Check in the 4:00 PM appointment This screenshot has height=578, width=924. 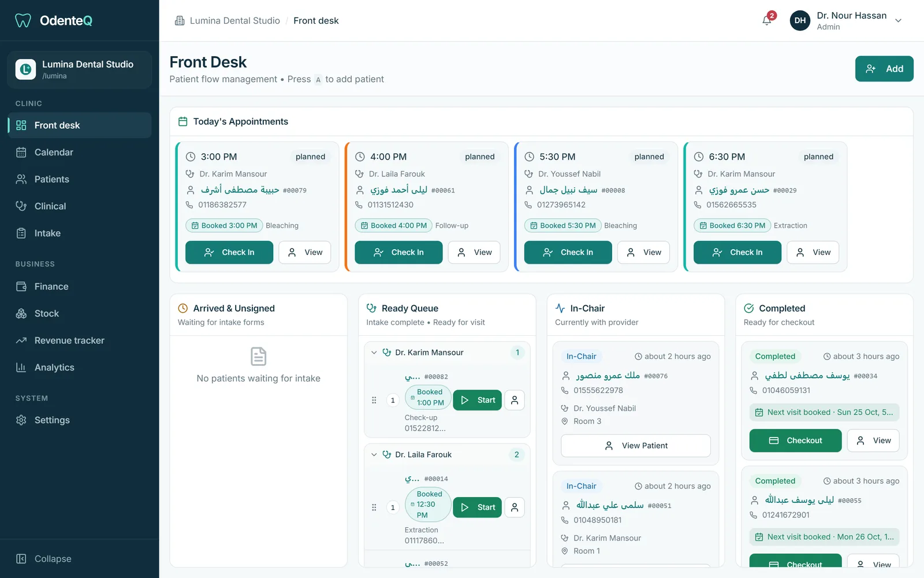(398, 253)
